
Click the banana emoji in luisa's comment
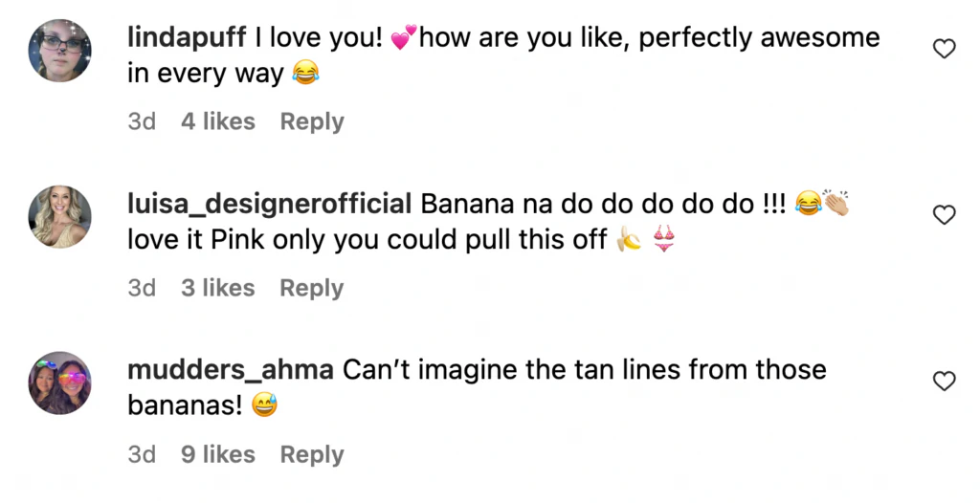628,241
